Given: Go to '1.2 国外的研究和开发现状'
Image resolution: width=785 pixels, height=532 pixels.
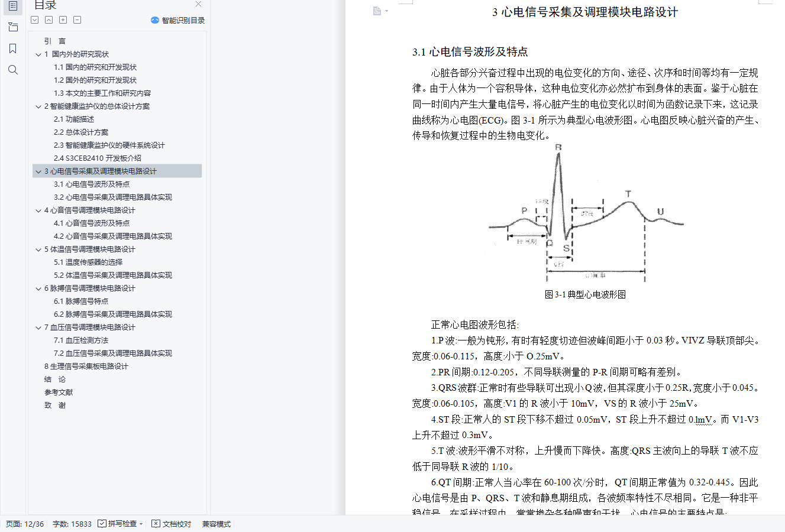Looking at the screenshot, I should (x=95, y=80).
